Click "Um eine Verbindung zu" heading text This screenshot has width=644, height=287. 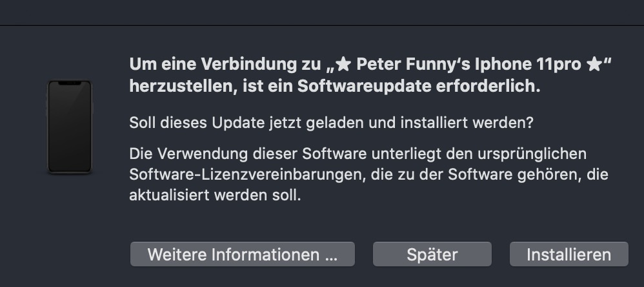[x=225, y=65]
